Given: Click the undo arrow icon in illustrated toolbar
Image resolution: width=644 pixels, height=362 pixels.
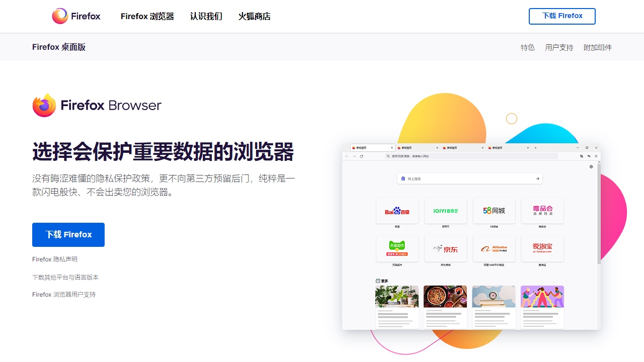Looking at the screenshot, I should (589, 156).
